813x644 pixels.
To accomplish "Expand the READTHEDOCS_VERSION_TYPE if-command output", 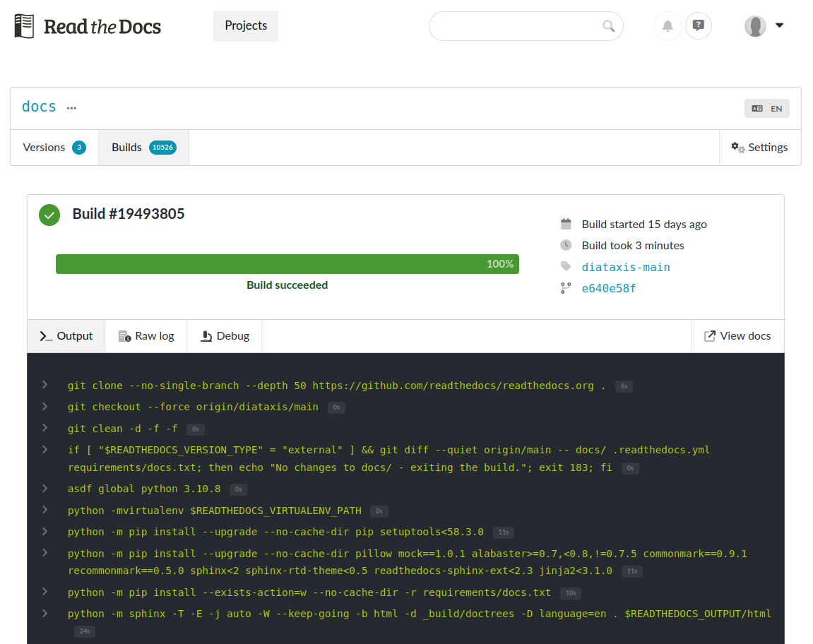I will [45, 450].
